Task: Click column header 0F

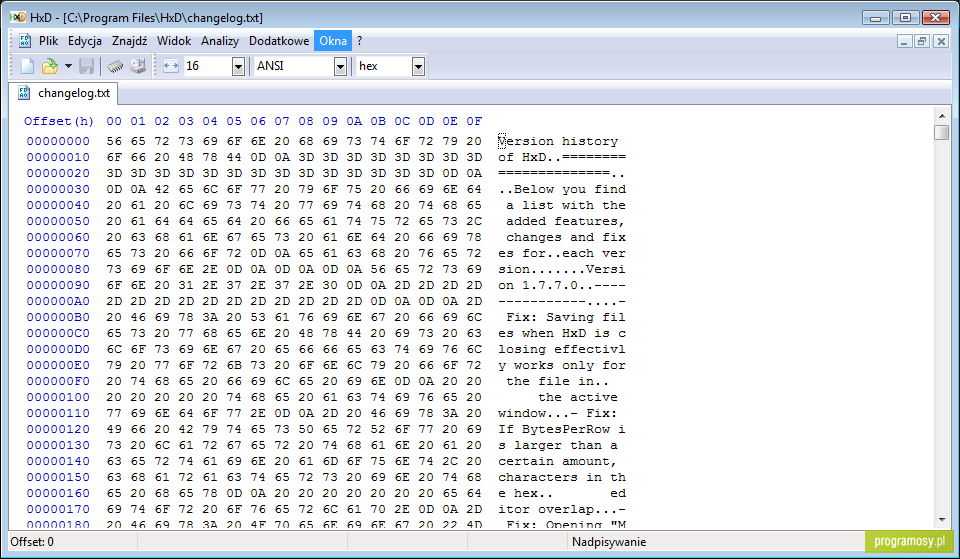Action: click(x=474, y=121)
